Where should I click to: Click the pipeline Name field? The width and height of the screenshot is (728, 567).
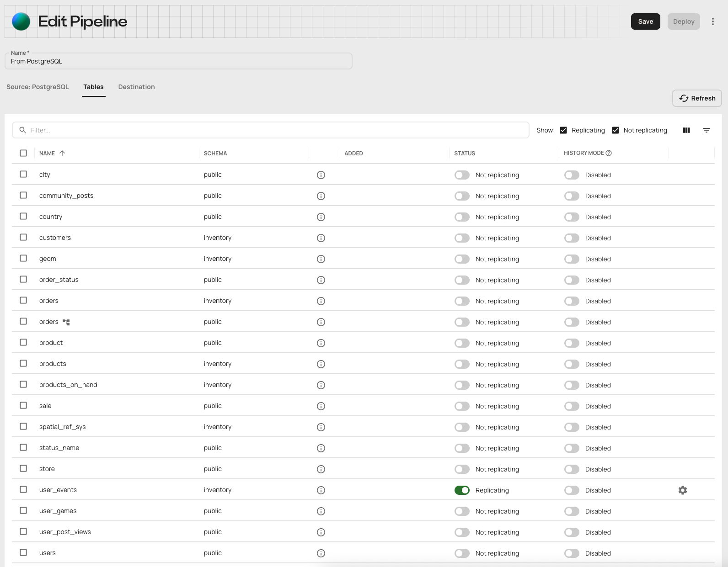(178, 61)
